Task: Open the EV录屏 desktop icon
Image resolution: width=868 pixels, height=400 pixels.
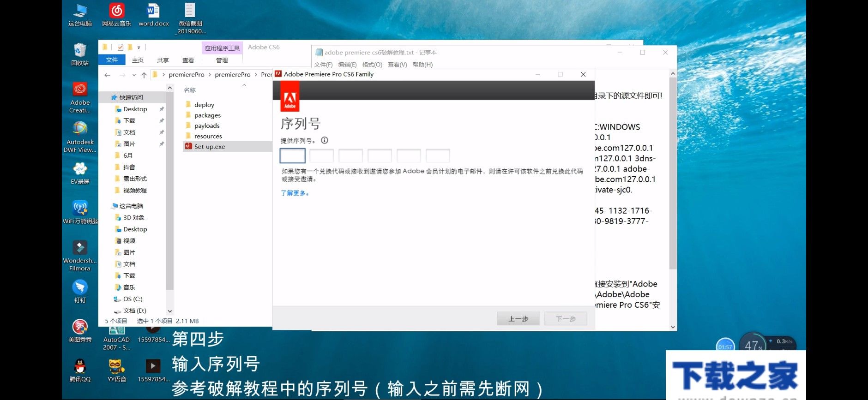Action: click(x=80, y=173)
